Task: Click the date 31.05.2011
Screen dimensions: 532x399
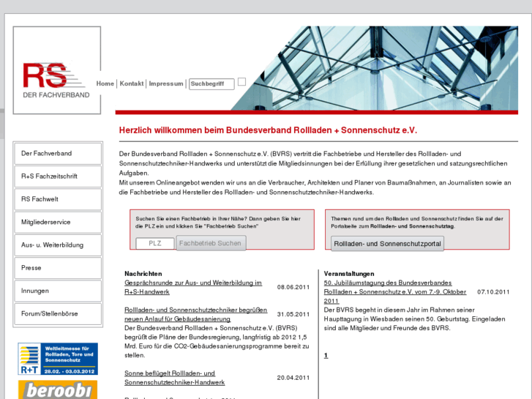Action: [x=293, y=315]
